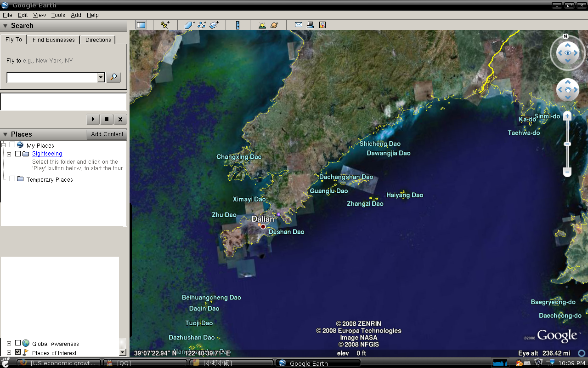Toggle the Sunlight icon in toolbar

coord(262,25)
